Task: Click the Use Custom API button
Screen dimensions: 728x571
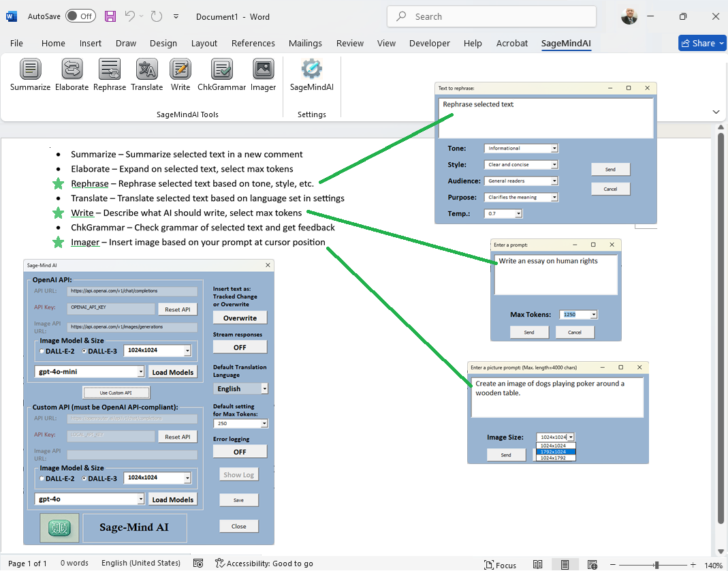Action: 116,392
